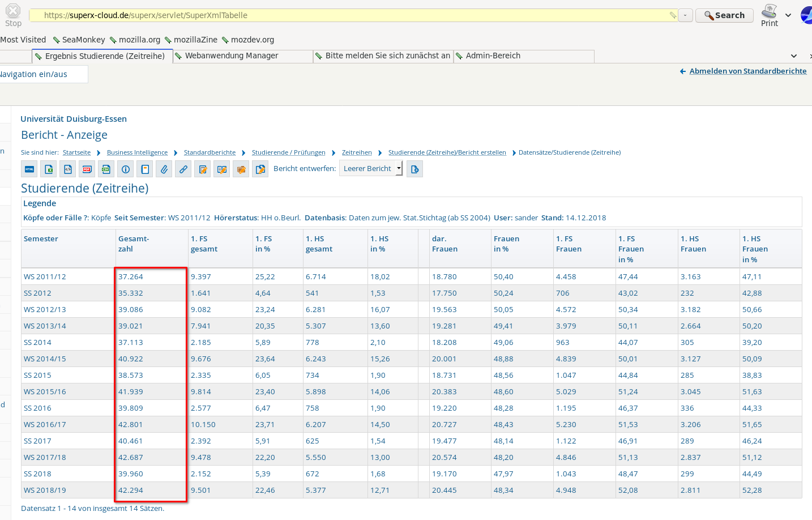Image resolution: width=812 pixels, height=520 pixels.
Task: Export report as XML code
Action: click(x=68, y=169)
